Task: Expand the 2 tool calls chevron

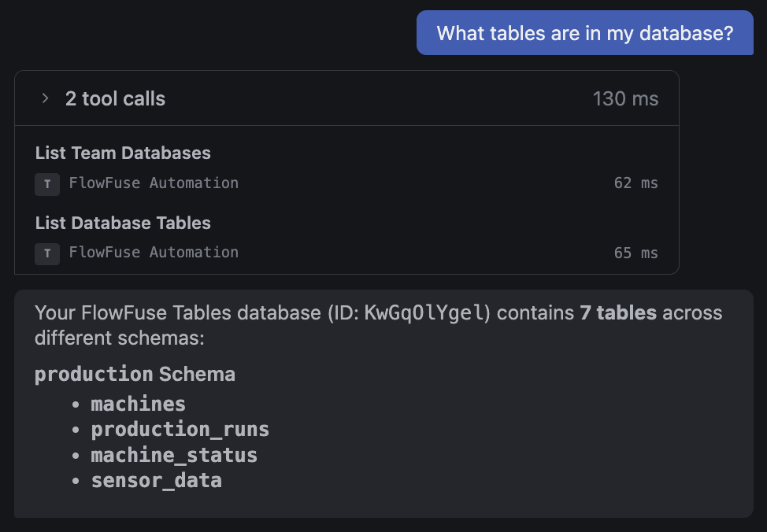Action: point(45,98)
